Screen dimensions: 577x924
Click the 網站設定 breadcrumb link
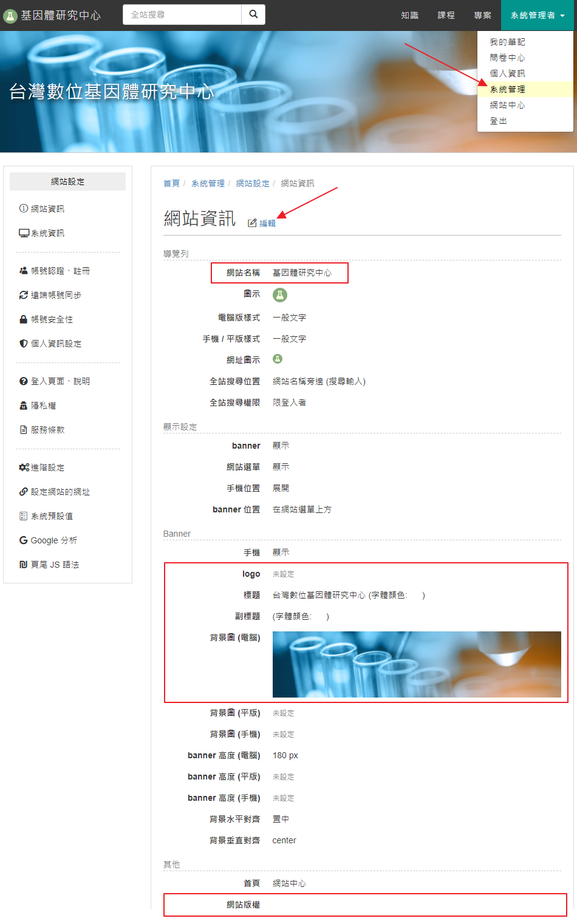(x=253, y=183)
